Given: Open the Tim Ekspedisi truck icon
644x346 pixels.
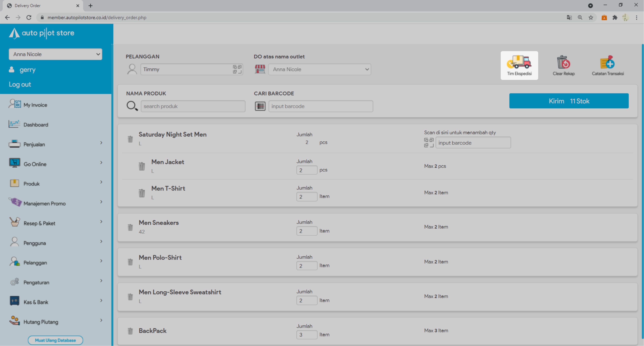Looking at the screenshot, I should click(x=519, y=62).
